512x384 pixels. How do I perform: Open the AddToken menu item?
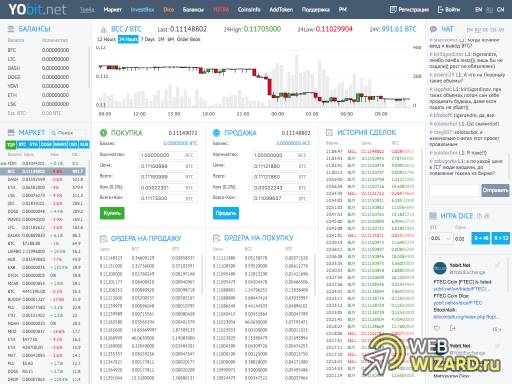pyautogui.click(x=281, y=10)
